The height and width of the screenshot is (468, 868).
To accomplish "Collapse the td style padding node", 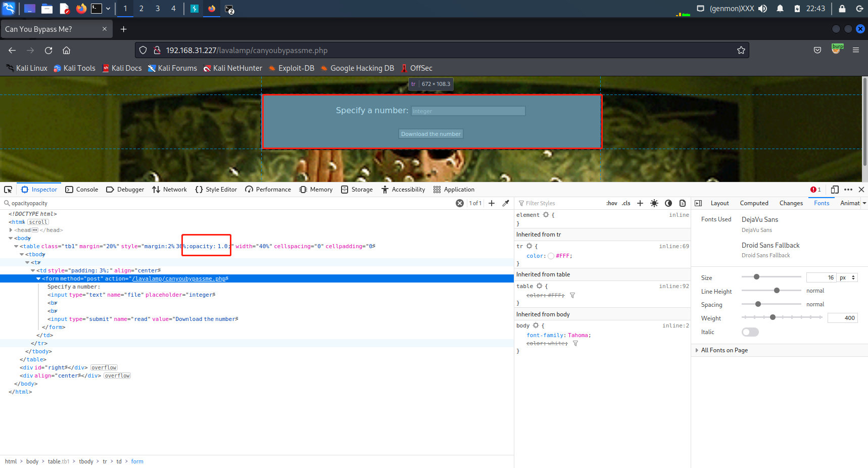I will click(33, 270).
